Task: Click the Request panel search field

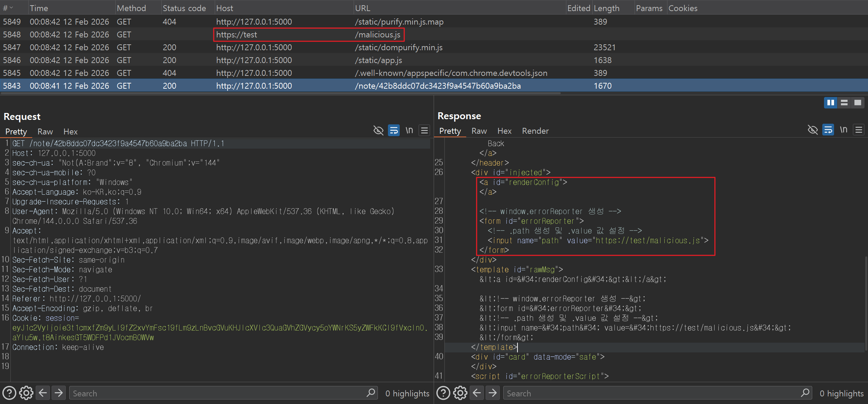Action: 215,393
